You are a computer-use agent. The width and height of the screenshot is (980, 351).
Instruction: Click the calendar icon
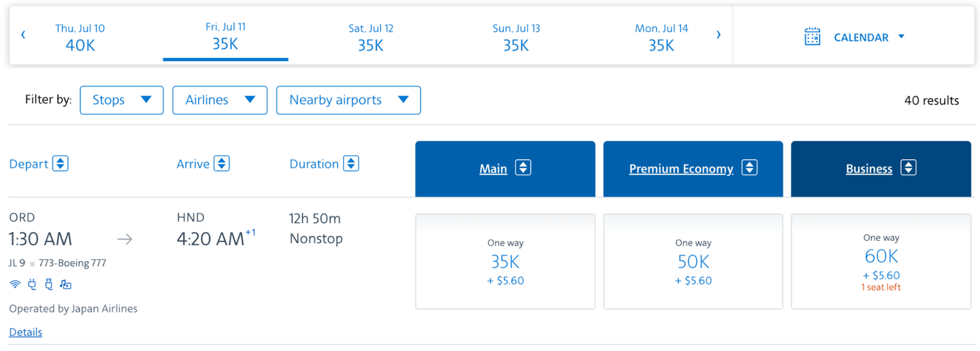(812, 37)
